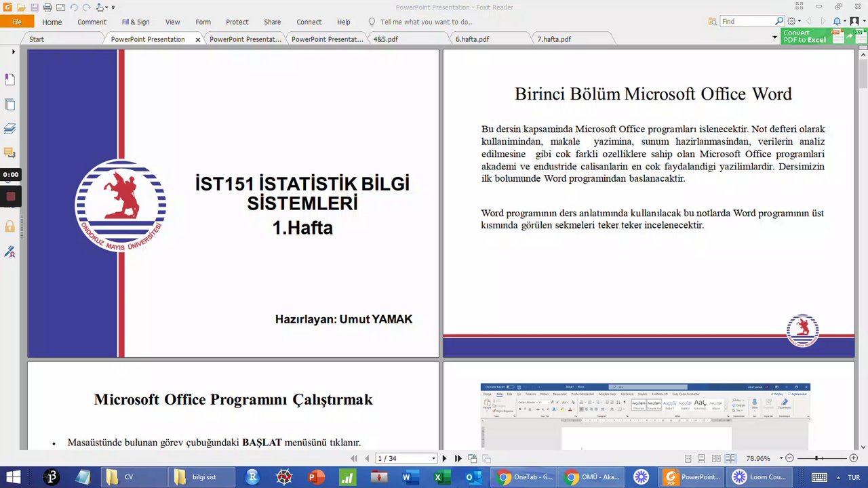Click the Save icon in quick access toolbar
Image resolution: width=868 pixels, height=488 pixels.
34,7
